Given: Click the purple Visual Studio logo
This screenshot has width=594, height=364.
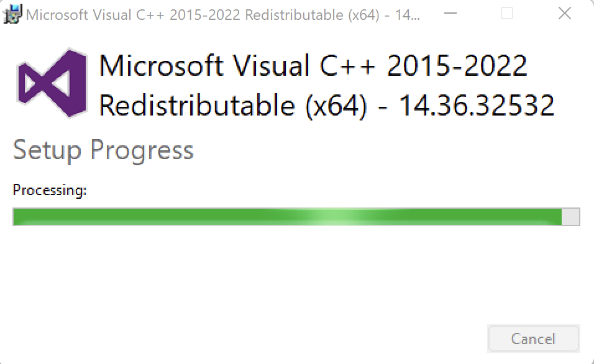Looking at the screenshot, I should [52, 83].
